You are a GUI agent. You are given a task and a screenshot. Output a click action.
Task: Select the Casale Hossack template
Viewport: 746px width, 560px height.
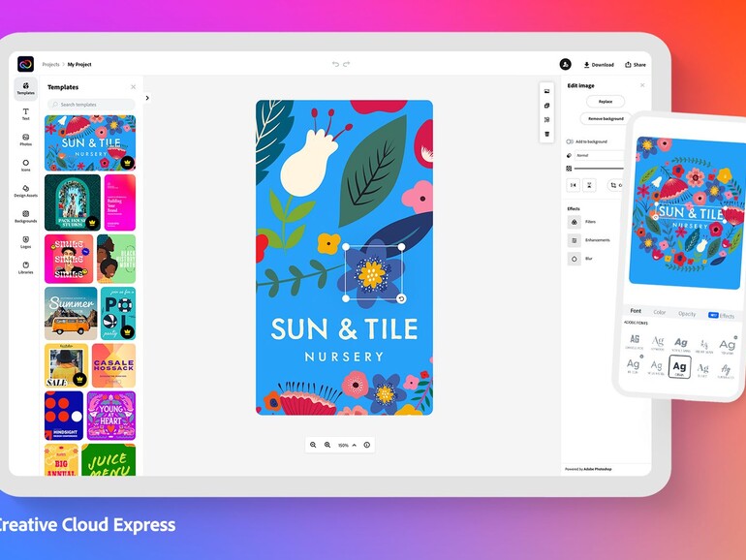(113, 365)
